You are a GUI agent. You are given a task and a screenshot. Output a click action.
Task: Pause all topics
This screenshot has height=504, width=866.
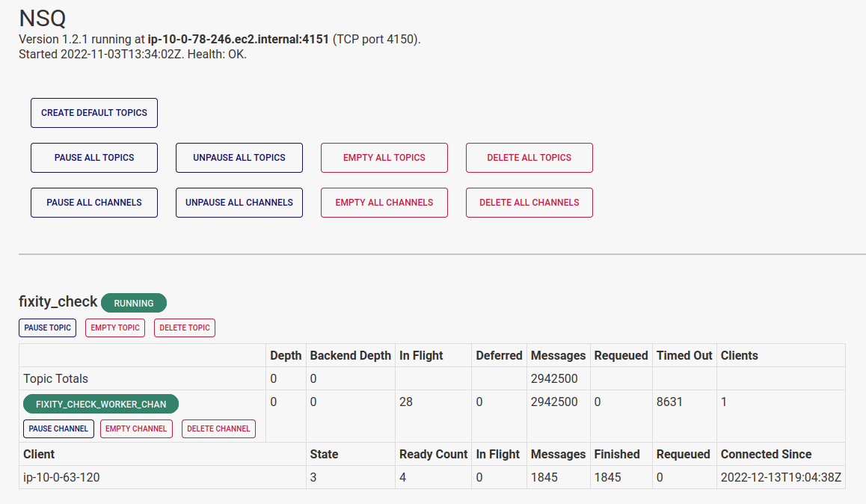[x=94, y=158]
